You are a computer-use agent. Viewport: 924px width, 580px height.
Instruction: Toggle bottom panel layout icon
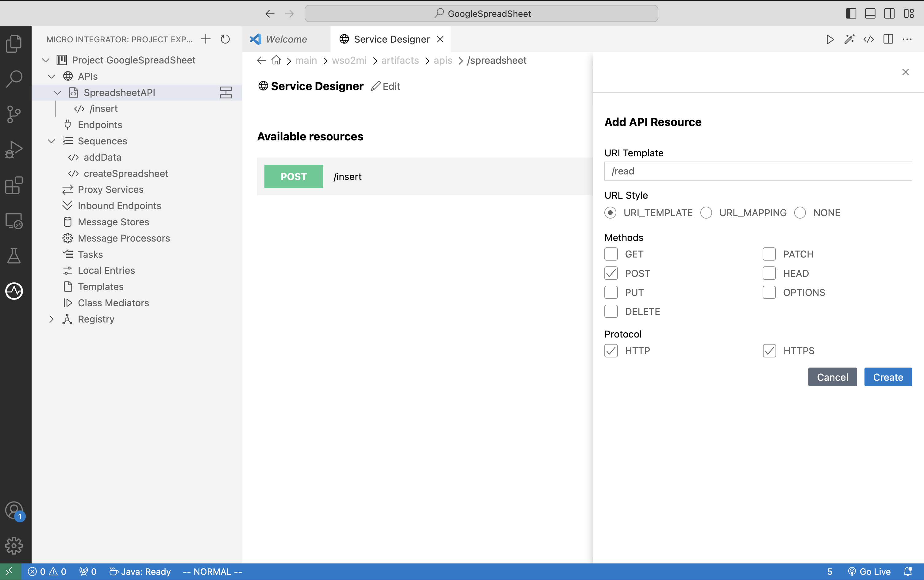(x=870, y=13)
